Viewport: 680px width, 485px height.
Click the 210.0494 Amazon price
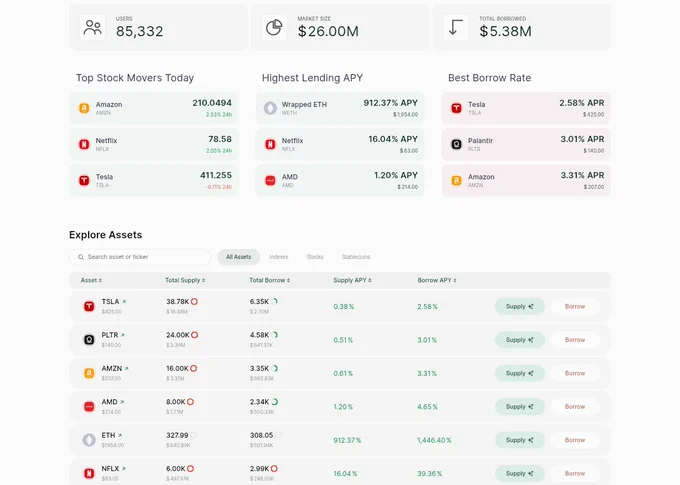pyautogui.click(x=212, y=103)
